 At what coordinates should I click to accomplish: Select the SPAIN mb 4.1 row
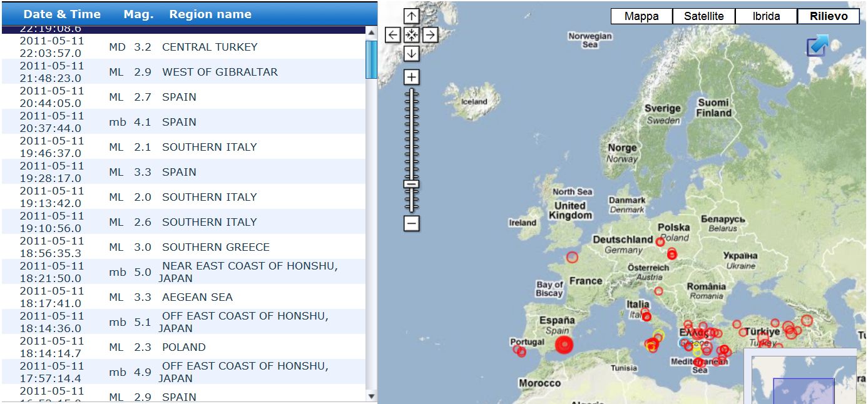click(183, 121)
